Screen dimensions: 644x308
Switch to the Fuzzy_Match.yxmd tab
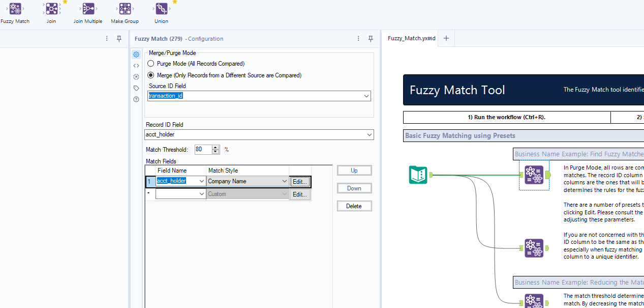[x=411, y=38]
